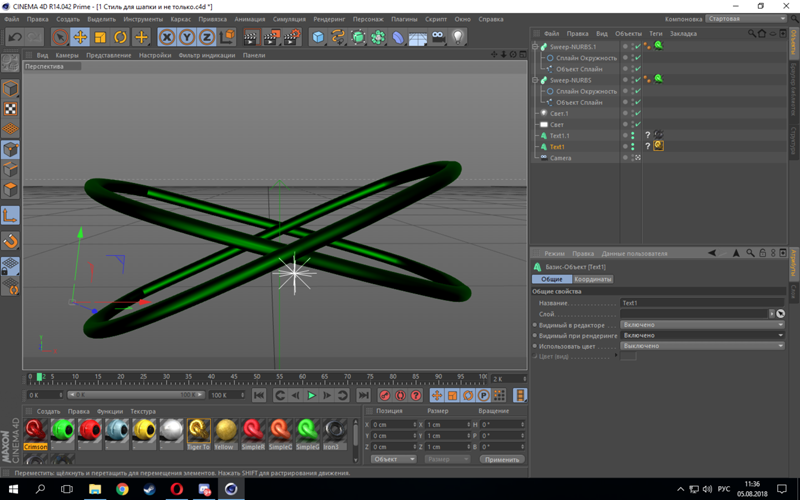Switch to the Координаты tab
800x500 pixels.
coord(593,279)
